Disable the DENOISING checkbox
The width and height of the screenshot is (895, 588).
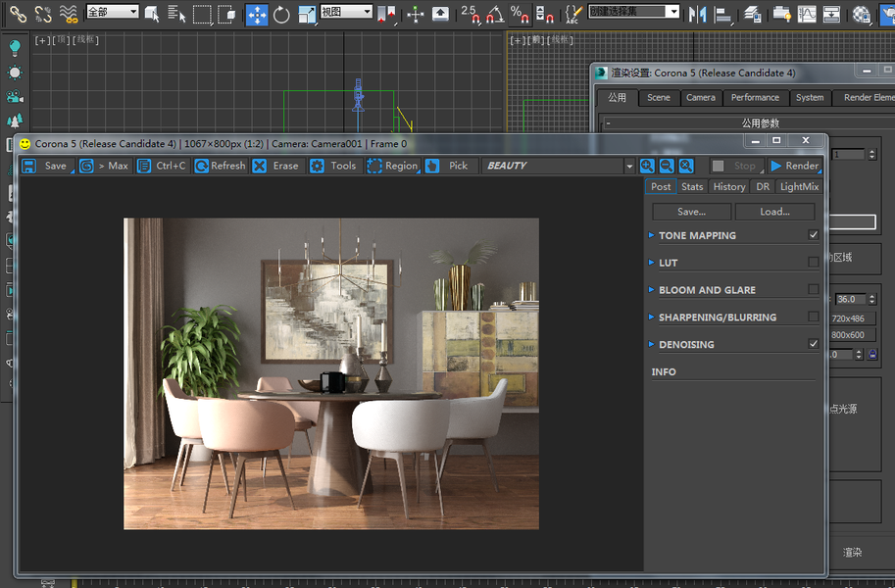(814, 344)
